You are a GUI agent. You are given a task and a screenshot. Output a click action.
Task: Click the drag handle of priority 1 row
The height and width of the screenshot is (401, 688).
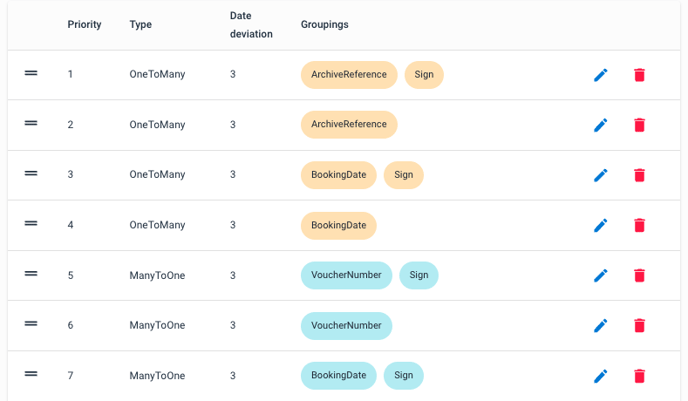[31, 73]
